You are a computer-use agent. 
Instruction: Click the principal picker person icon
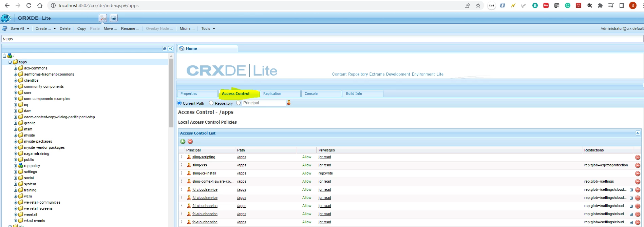[x=289, y=103]
